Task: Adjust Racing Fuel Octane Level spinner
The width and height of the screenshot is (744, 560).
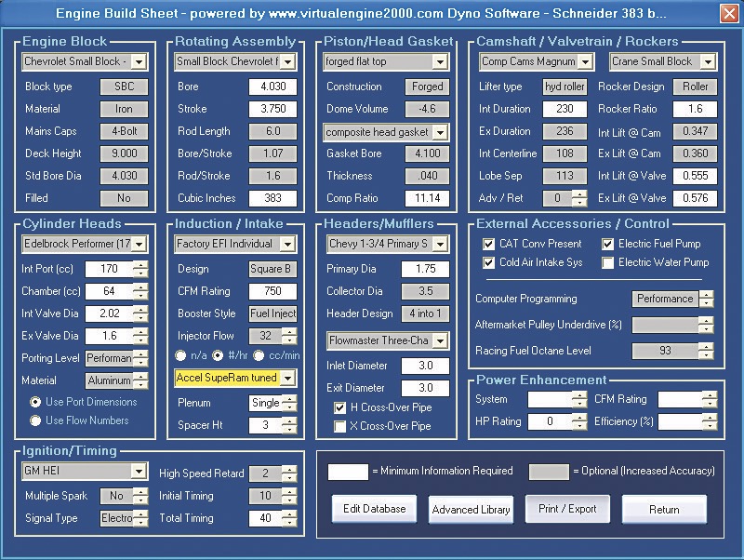Action: [x=706, y=352]
